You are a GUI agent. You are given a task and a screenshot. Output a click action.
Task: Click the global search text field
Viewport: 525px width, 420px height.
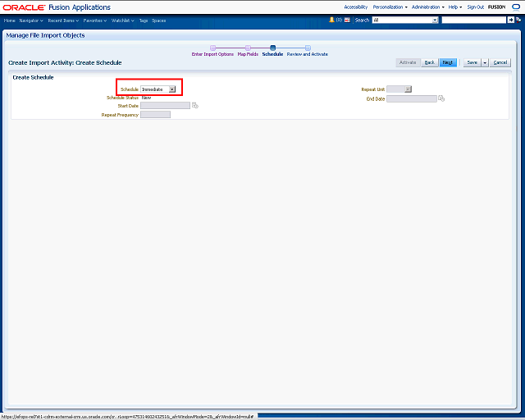tap(472, 20)
